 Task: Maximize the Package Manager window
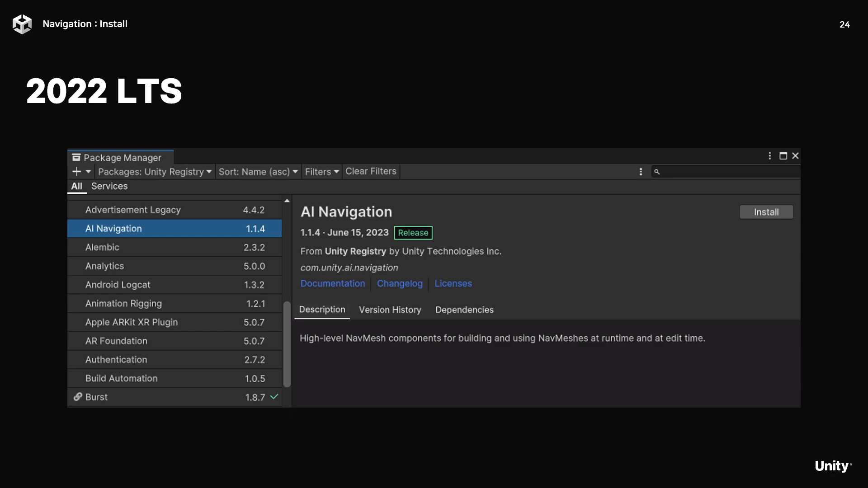(x=783, y=156)
